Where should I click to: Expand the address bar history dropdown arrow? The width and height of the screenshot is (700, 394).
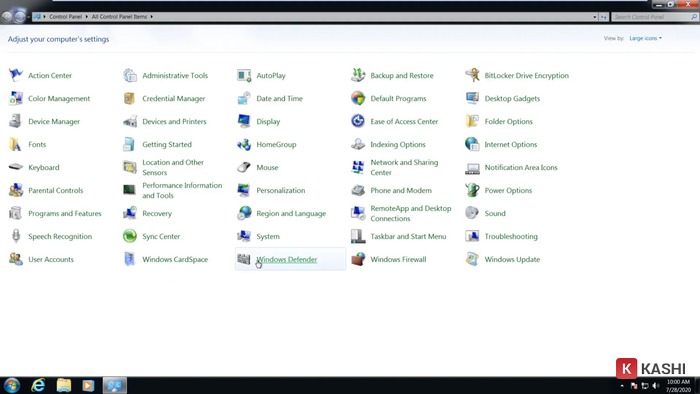595,17
